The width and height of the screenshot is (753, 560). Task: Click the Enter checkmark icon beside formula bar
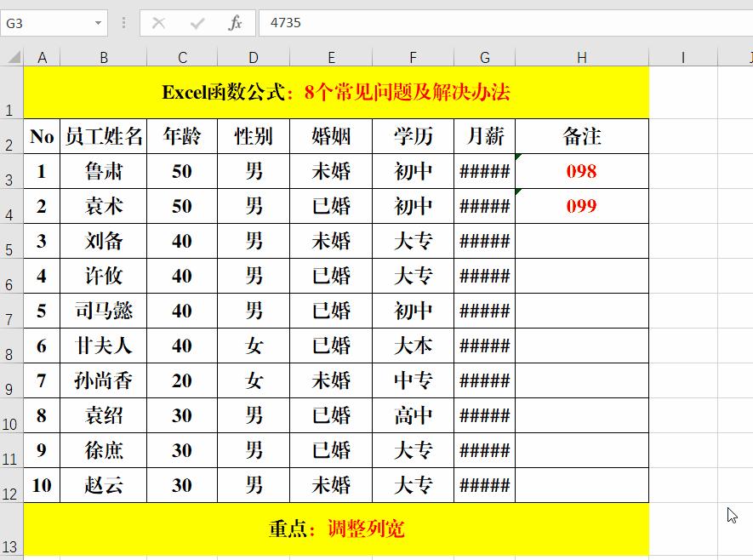pyautogui.click(x=196, y=23)
